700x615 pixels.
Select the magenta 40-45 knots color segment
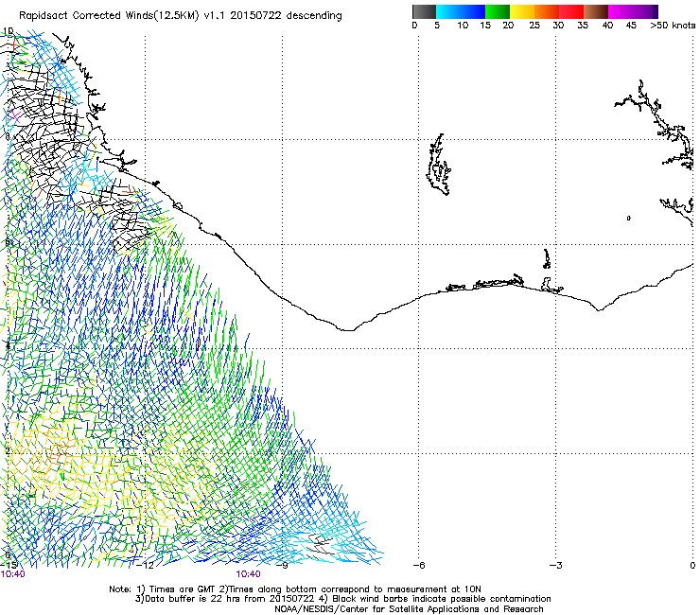tap(621, 11)
